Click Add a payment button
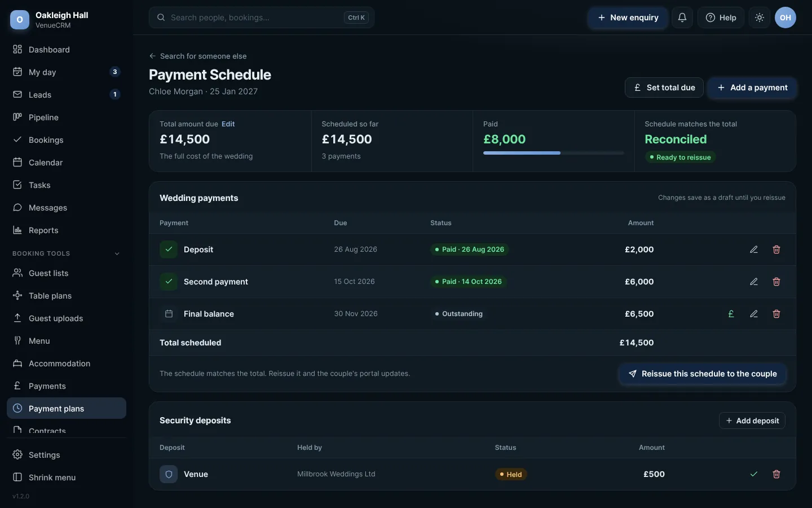The height and width of the screenshot is (508, 812). (752, 87)
